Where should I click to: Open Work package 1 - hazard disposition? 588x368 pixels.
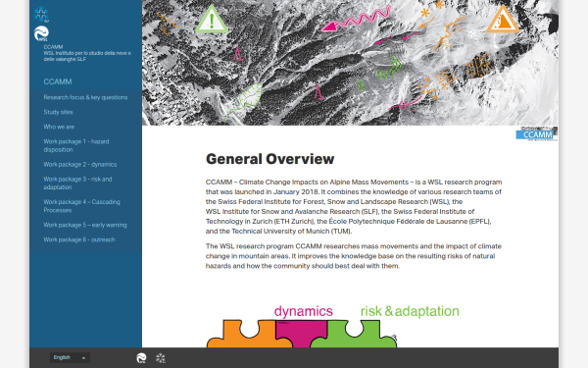tap(76, 145)
